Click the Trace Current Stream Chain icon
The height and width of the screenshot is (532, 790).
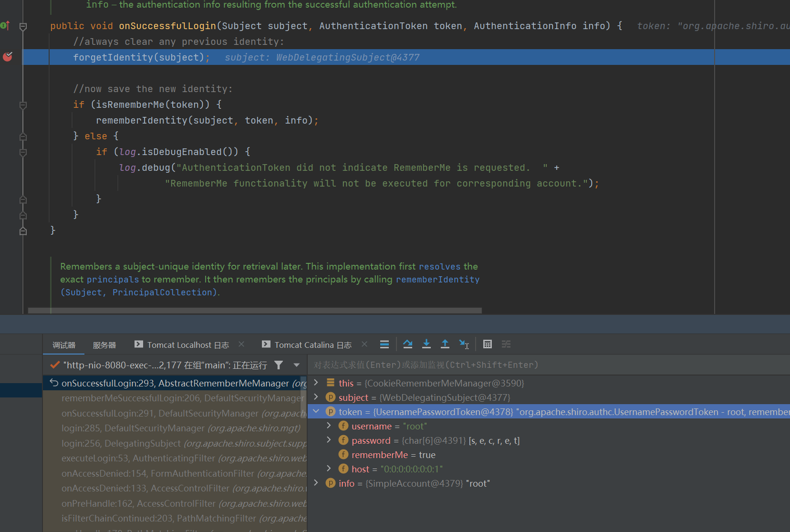[x=506, y=344]
